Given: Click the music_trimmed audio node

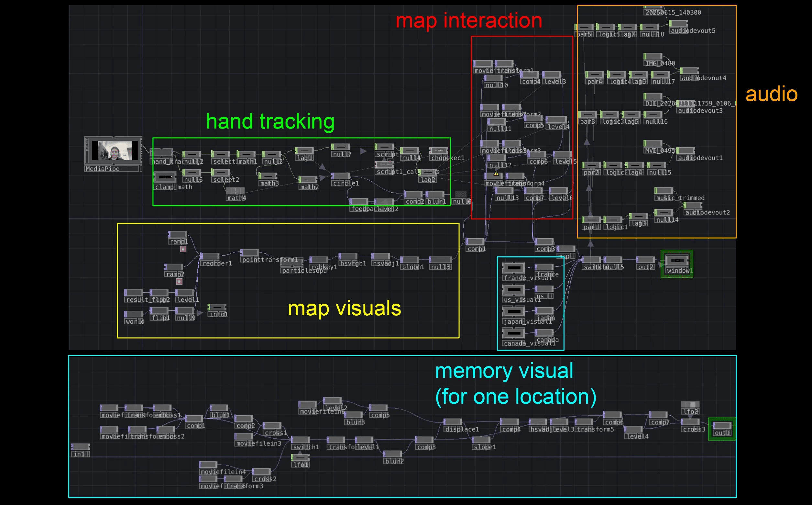Looking at the screenshot, I should [664, 191].
